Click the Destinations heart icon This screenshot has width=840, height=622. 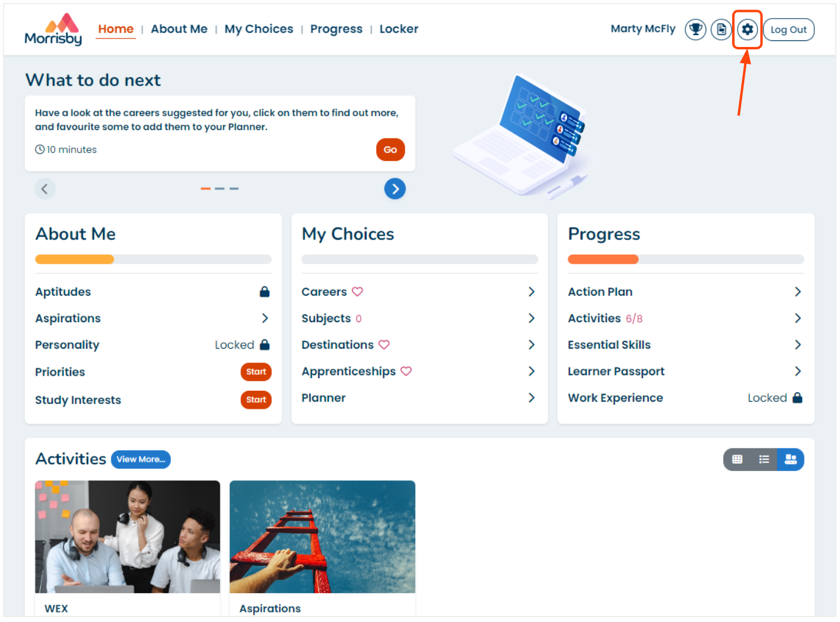[x=384, y=344]
